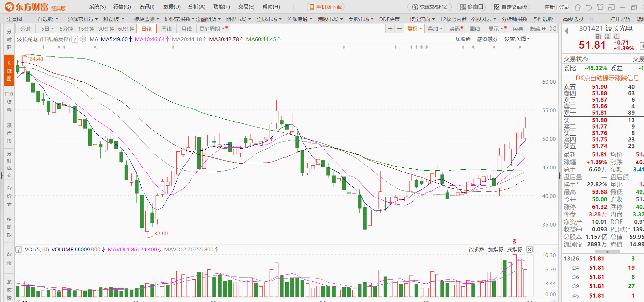Viewport: 644px width, 302px height.
Task: Click 打开导航 in the toolbar
Action: pos(620,19)
